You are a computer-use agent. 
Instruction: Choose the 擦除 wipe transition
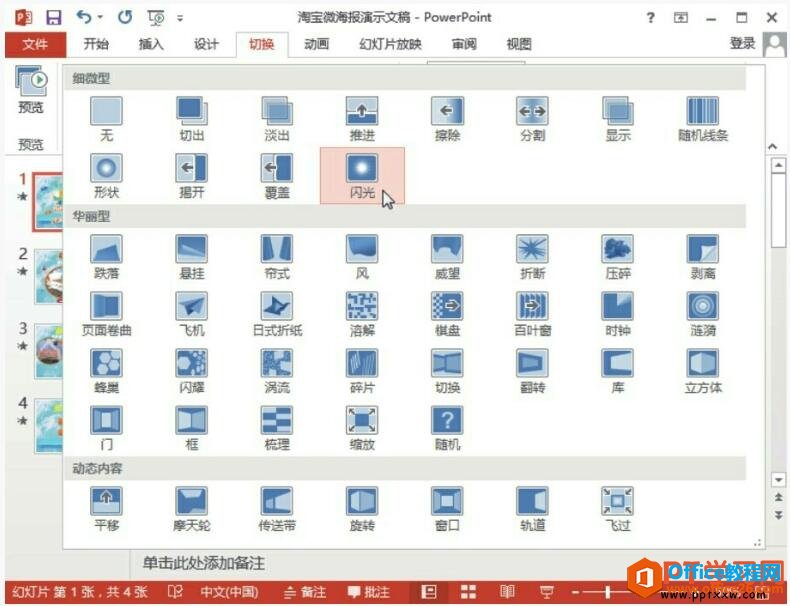pyautogui.click(x=447, y=119)
